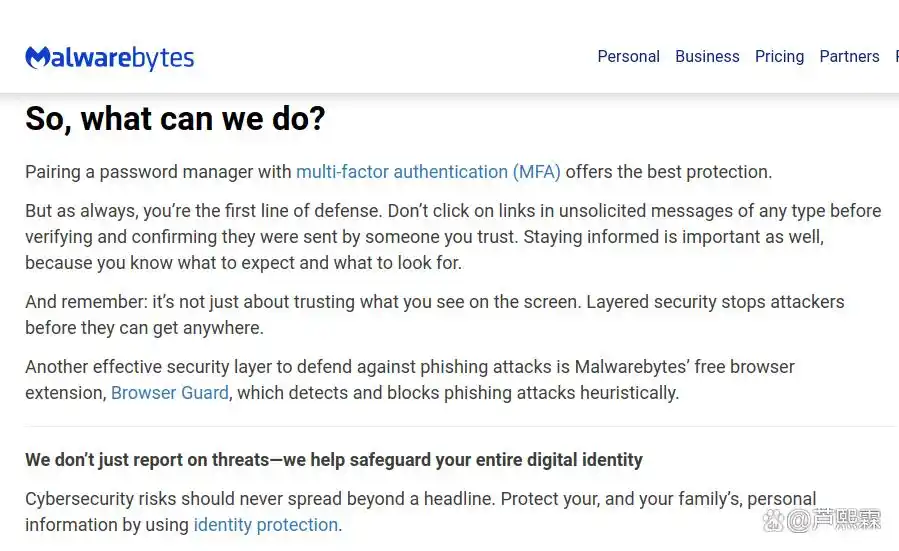Image resolution: width=899 pixels, height=551 pixels.
Task: Open the Partners navigation item
Action: tap(849, 56)
